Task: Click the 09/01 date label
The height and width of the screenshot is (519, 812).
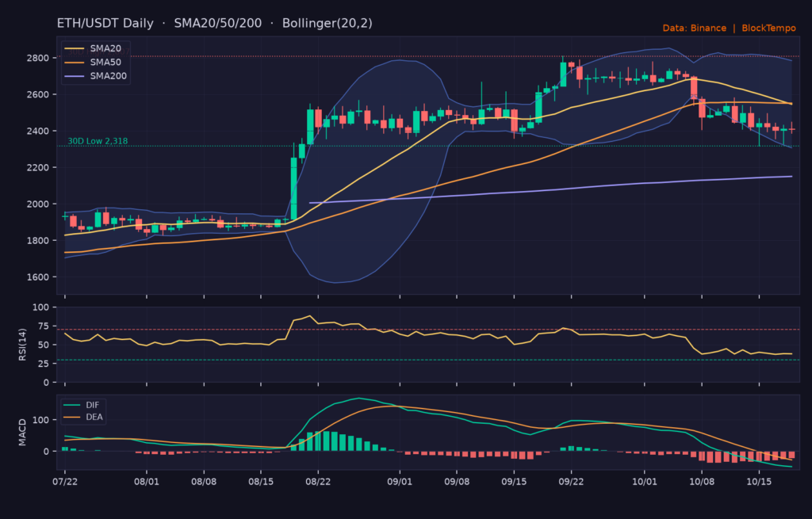Action: pos(400,482)
